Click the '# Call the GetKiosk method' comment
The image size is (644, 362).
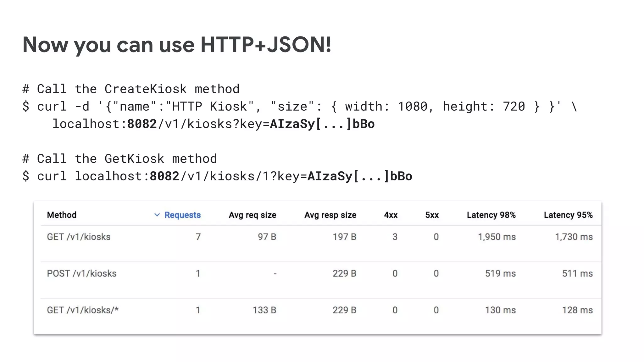(119, 159)
